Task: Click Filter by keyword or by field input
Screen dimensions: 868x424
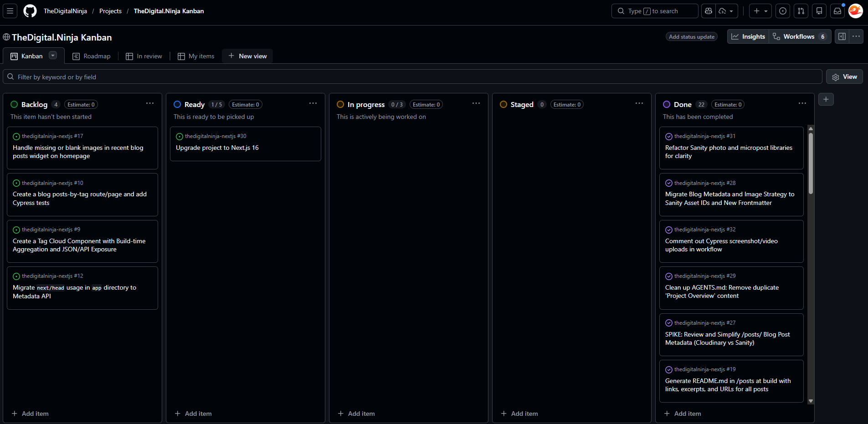Action: (412, 77)
